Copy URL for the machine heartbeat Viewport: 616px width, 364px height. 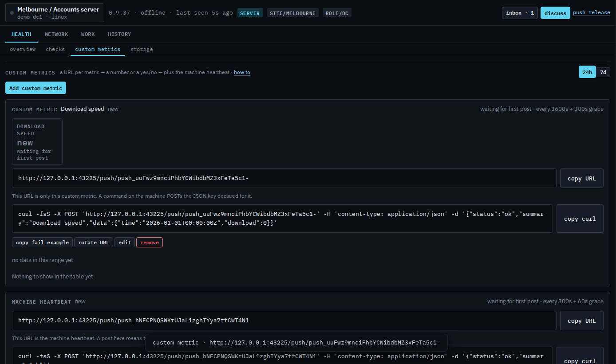point(582,321)
